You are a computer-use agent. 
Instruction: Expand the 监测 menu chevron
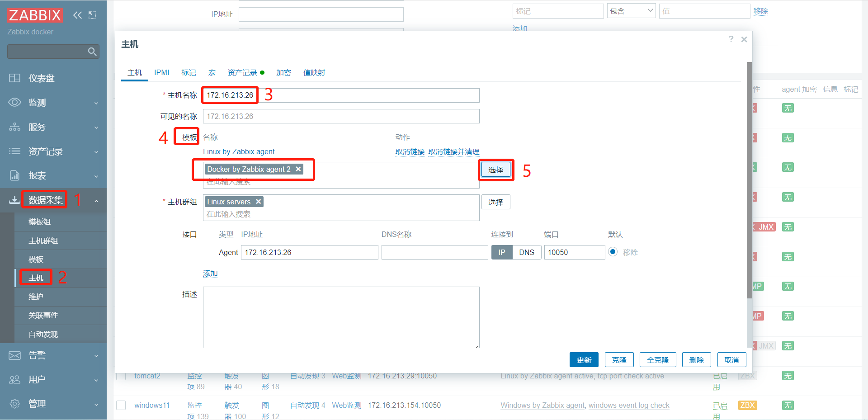click(96, 103)
